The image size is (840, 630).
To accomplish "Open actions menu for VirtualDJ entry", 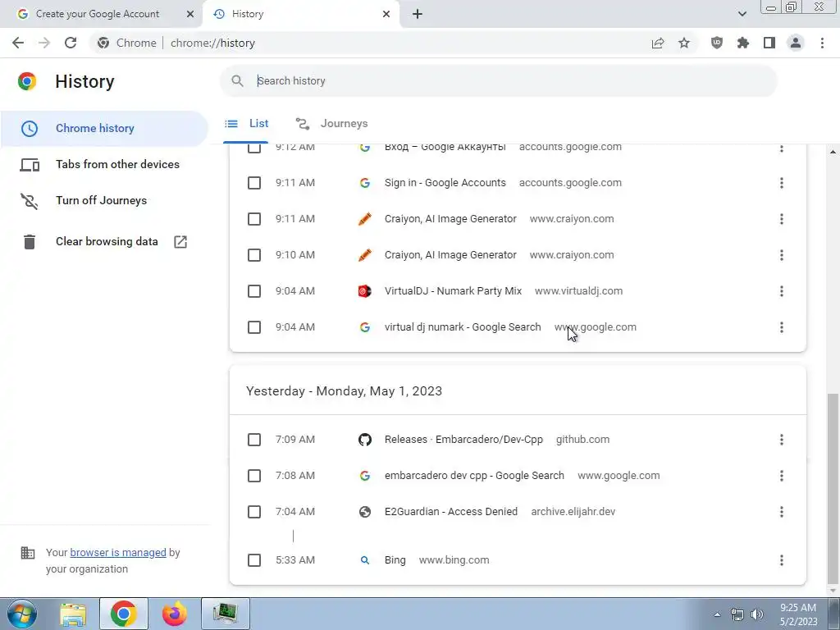I will (x=782, y=291).
